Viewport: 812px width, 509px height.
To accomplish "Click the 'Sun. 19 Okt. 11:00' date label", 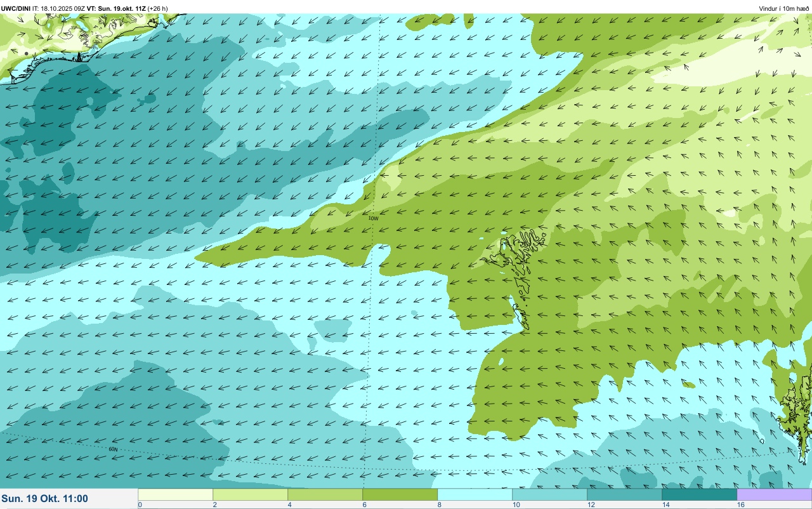I will 45,499.
